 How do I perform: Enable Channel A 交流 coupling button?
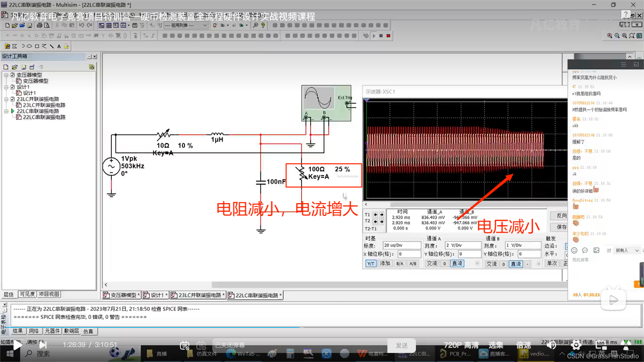tap(431, 263)
